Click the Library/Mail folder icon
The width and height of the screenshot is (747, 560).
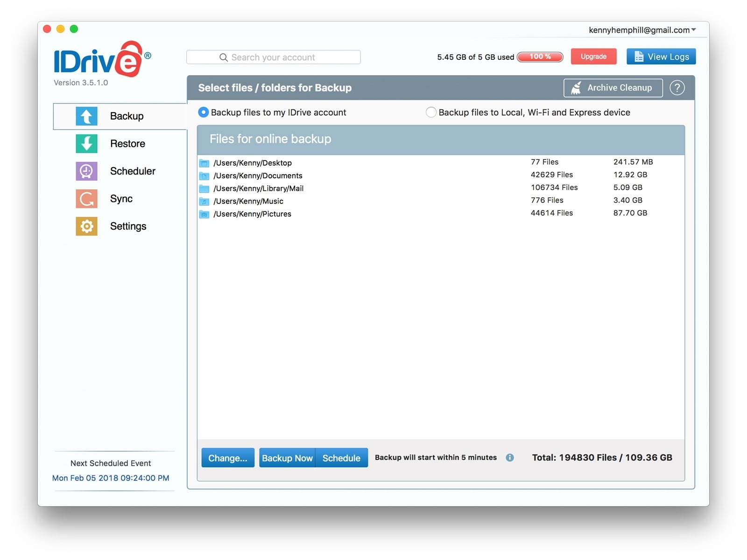tap(204, 189)
